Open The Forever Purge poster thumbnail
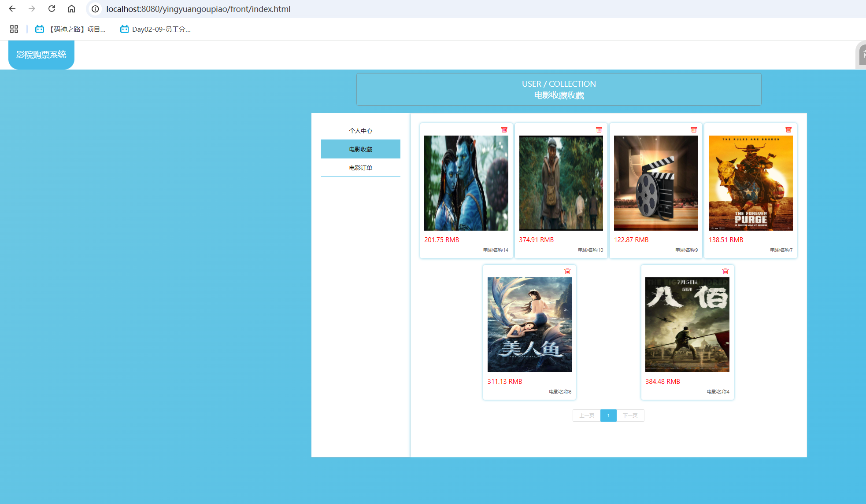866x504 pixels. 751,183
